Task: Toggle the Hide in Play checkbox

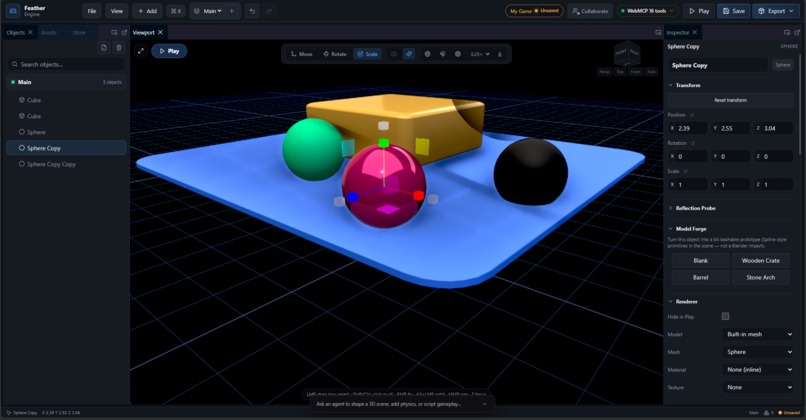Action: coord(725,316)
